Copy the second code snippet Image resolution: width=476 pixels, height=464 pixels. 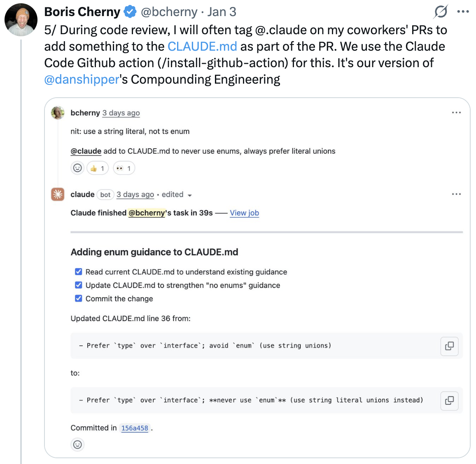tap(449, 401)
